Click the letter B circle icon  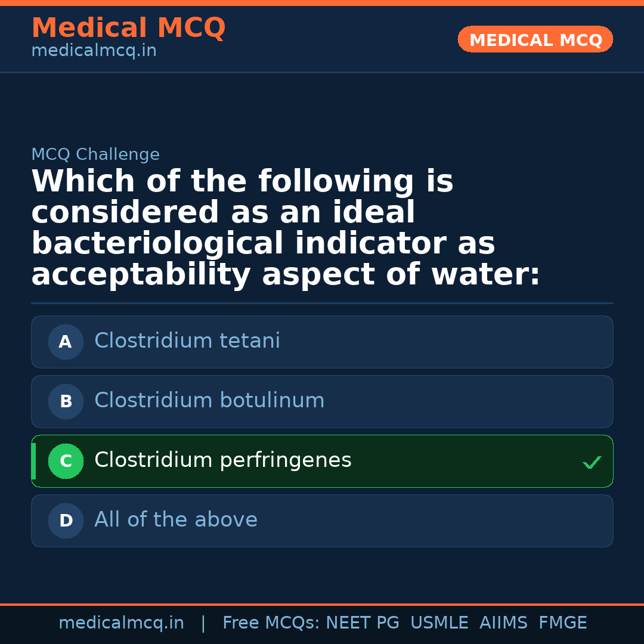(66, 401)
